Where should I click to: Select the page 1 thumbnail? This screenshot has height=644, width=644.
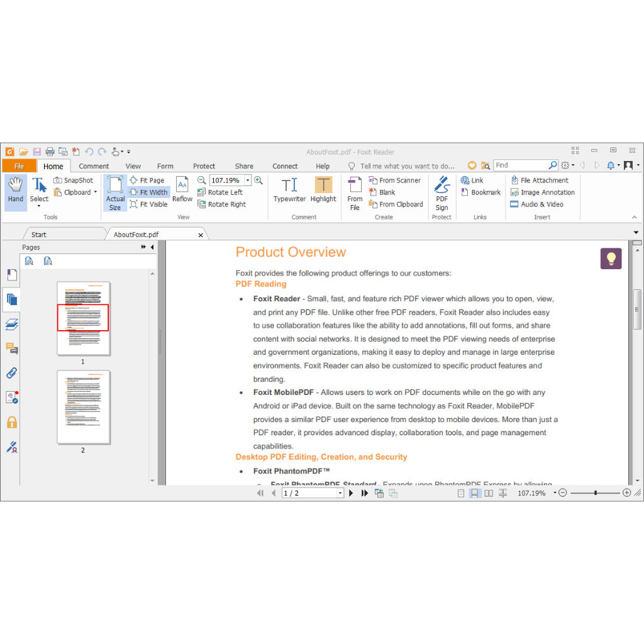(84, 318)
